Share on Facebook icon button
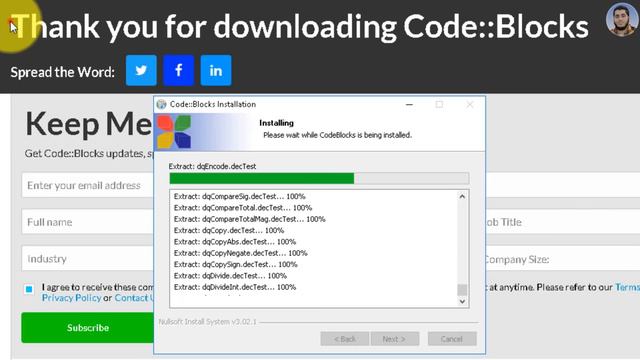The image size is (640, 360). pos(178,70)
